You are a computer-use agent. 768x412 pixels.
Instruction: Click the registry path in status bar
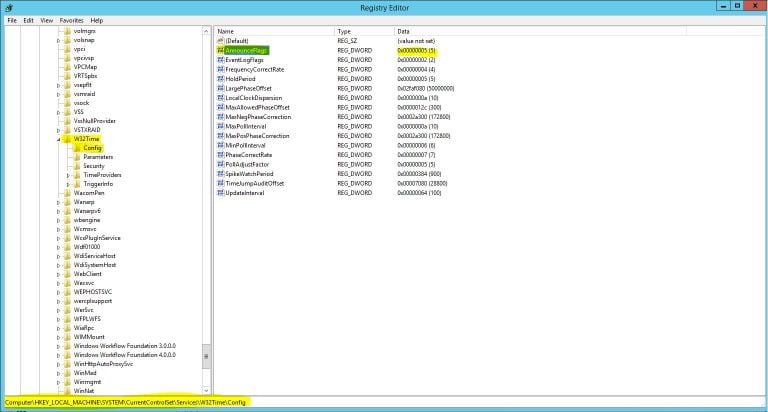click(x=125, y=402)
